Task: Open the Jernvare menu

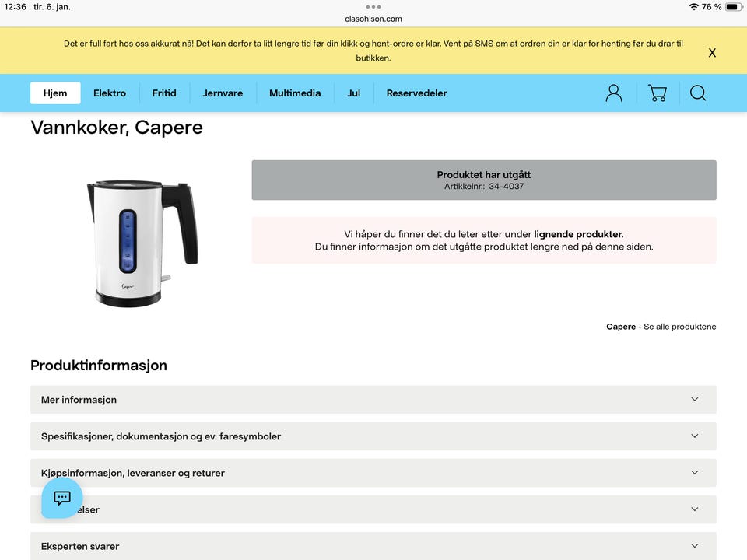Action: pos(223,93)
